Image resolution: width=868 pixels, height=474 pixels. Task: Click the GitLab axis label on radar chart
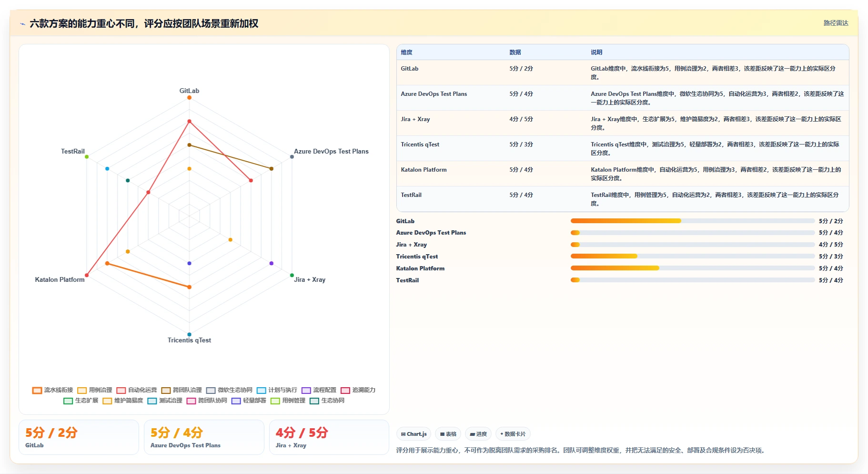point(189,91)
